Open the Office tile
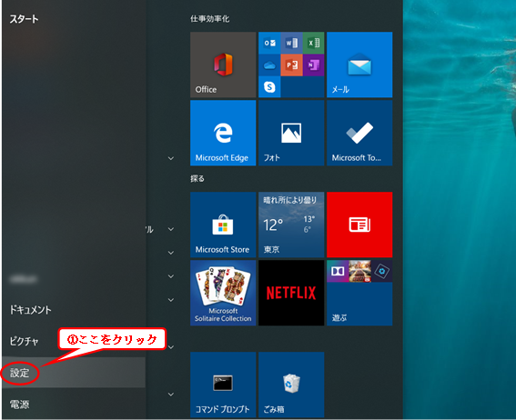This screenshot has width=516, height=420. pos(223,65)
